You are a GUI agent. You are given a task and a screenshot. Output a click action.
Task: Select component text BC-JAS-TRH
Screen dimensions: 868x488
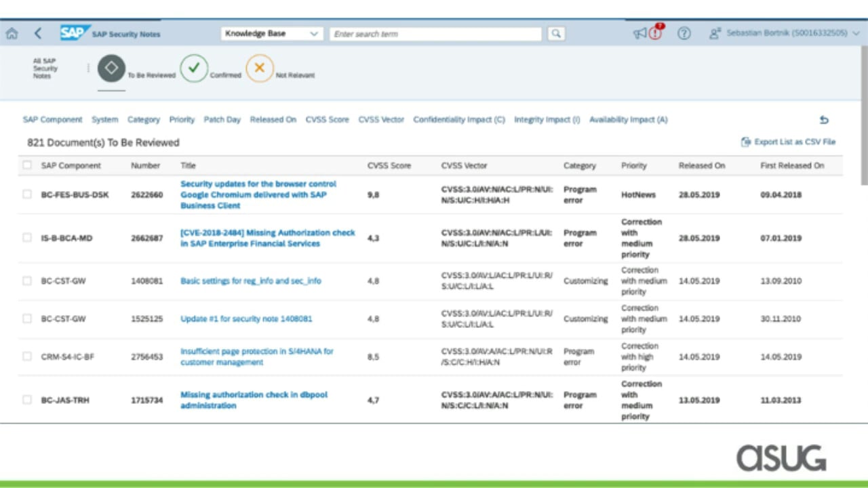click(x=65, y=400)
